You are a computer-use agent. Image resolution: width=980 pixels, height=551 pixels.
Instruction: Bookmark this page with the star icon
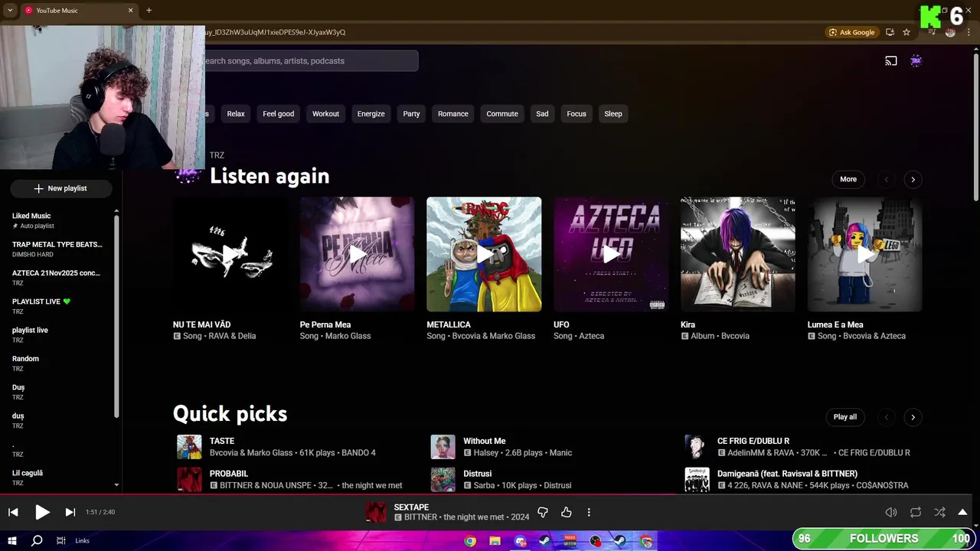click(906, 32)
